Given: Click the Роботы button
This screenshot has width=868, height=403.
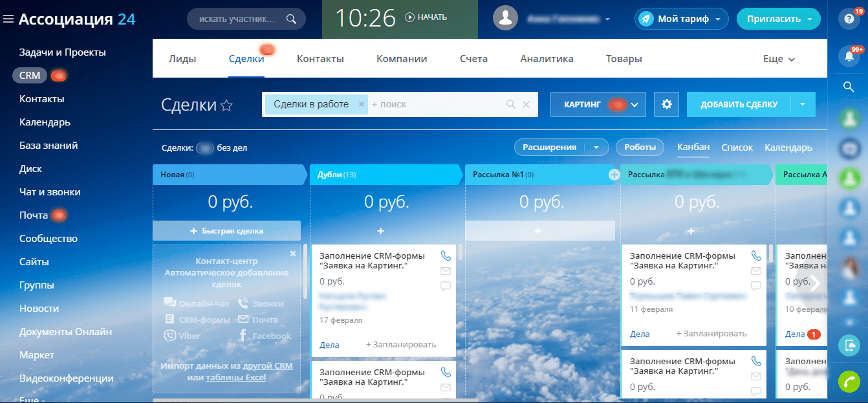Looking at the screenshot, I should (640, 147).
